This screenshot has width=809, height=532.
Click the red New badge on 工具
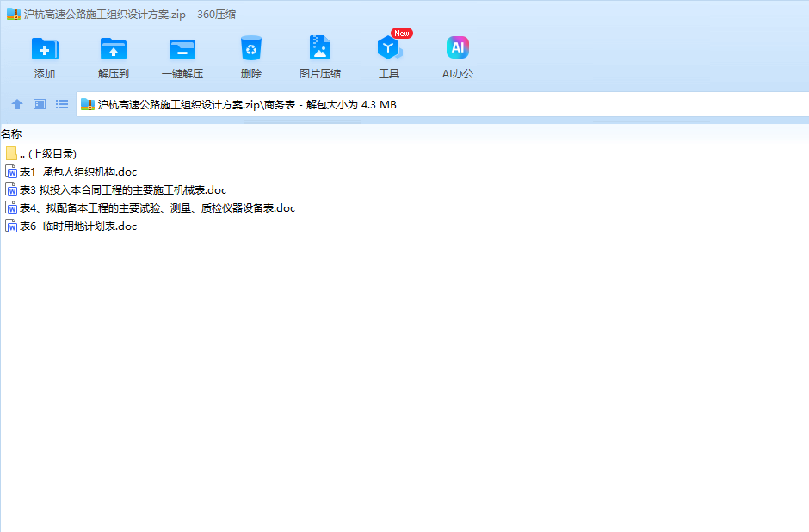pyautogui.click(x=401, y=33)
